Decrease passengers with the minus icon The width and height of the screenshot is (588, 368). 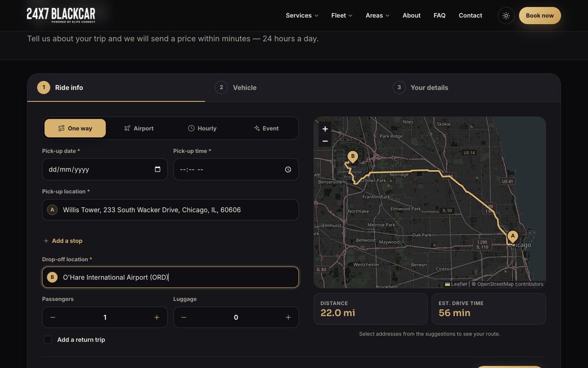[53, 317]
